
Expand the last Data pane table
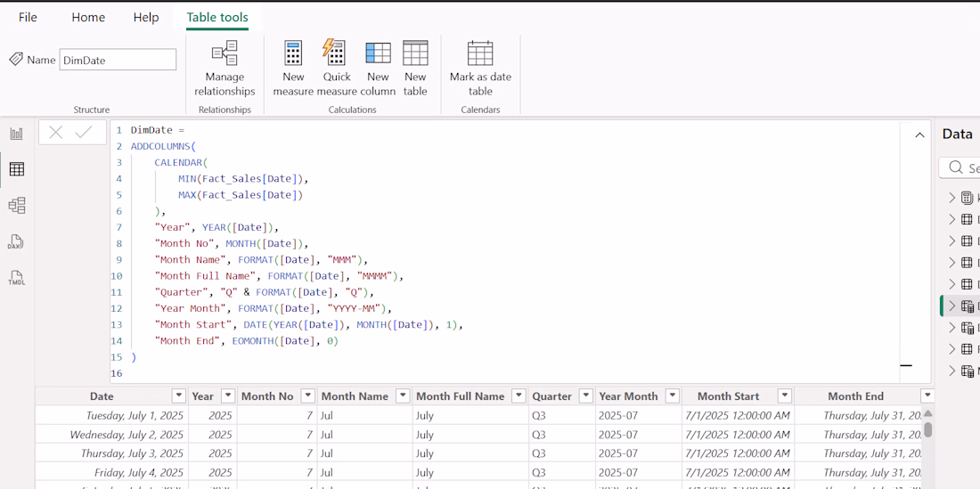tap(951, 371)
